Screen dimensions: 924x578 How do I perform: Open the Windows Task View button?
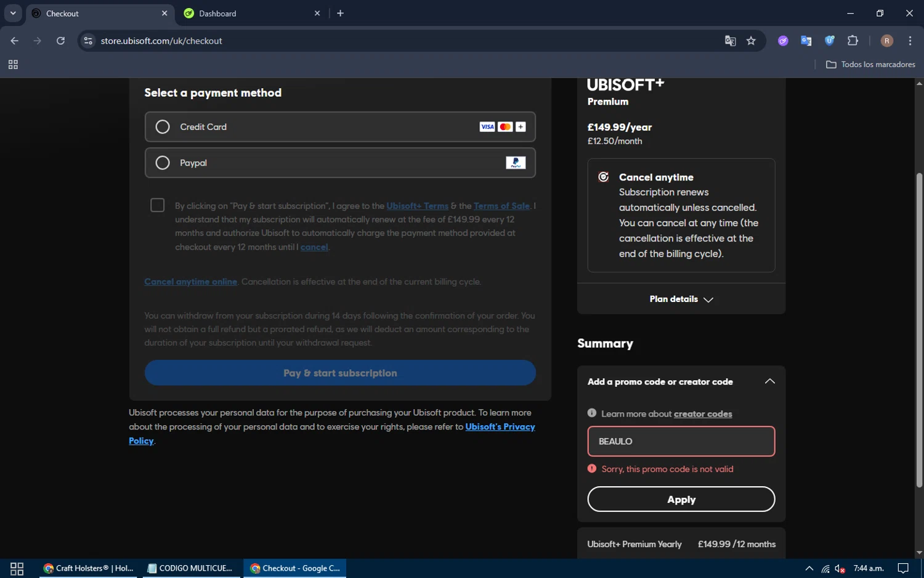tap(17, 568)
